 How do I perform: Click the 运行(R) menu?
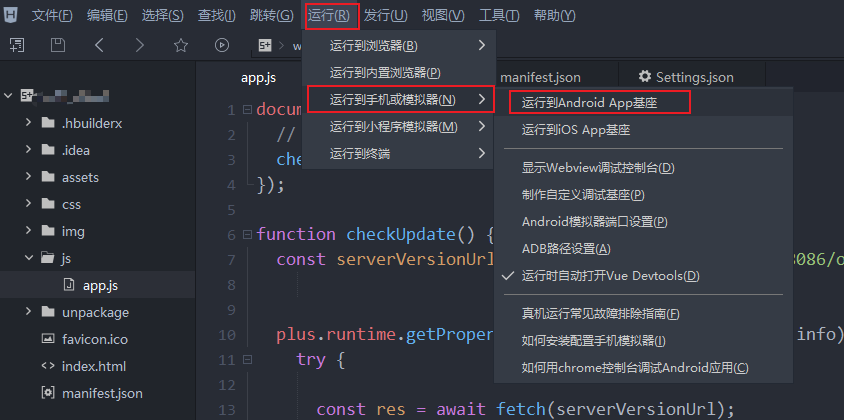tap(330, 16)
